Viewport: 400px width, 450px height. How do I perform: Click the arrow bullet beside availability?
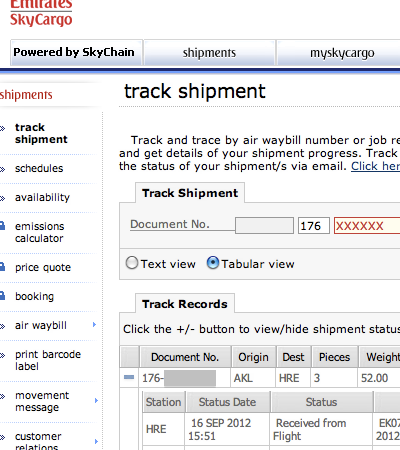3,198
